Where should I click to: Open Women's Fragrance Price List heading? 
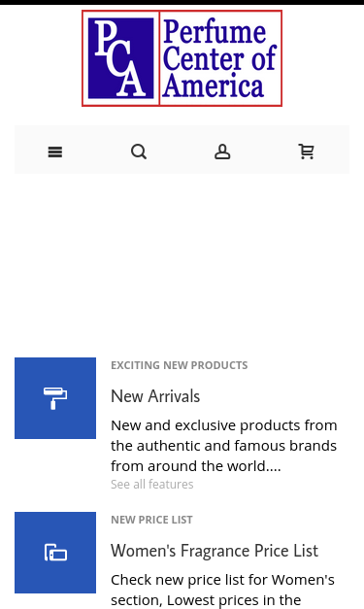tap(215, 551)
